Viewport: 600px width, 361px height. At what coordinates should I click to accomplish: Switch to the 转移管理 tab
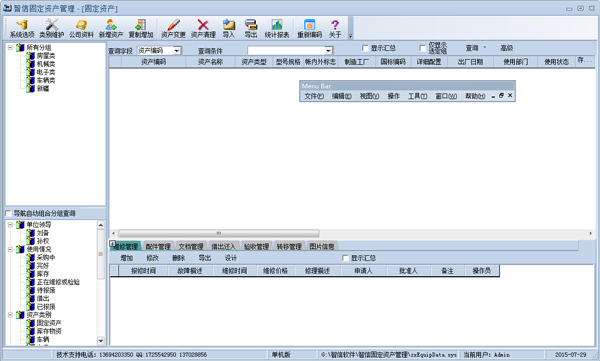point(289,247)
